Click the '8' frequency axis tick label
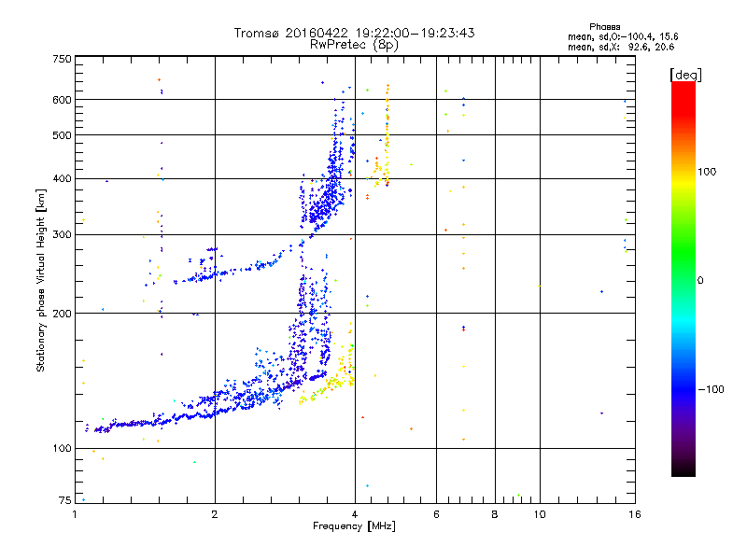This screenshot has height=560, width=747. (495, 514)
